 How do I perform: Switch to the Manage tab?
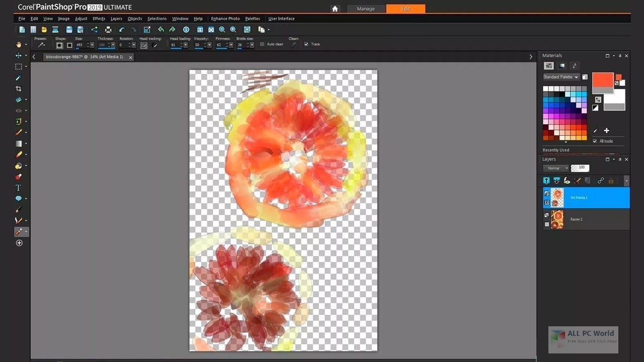tap(366, 9)
